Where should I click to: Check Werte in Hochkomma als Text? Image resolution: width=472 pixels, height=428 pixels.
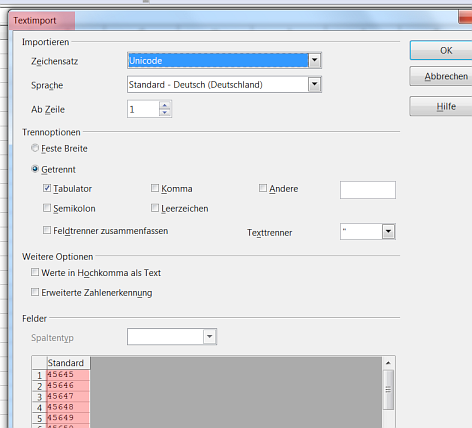click(x=35, y=272)
